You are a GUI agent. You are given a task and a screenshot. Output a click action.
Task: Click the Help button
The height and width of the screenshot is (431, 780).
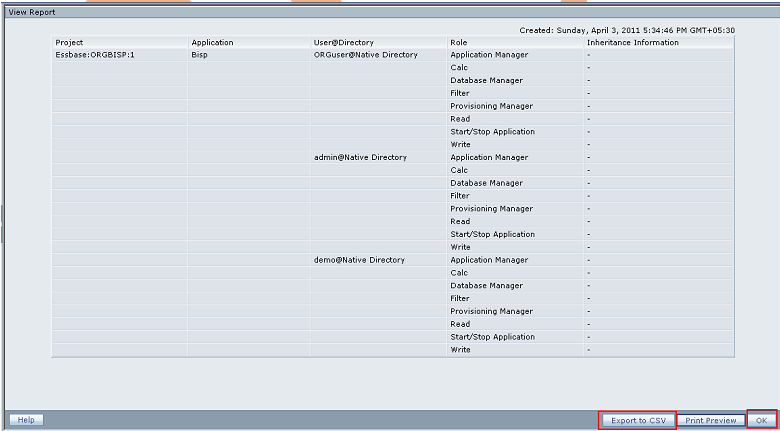(x=26, y=420)
